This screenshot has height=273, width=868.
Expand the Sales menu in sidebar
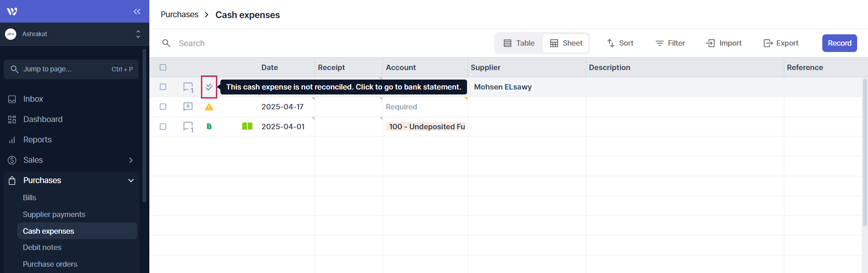click(131, 160)
